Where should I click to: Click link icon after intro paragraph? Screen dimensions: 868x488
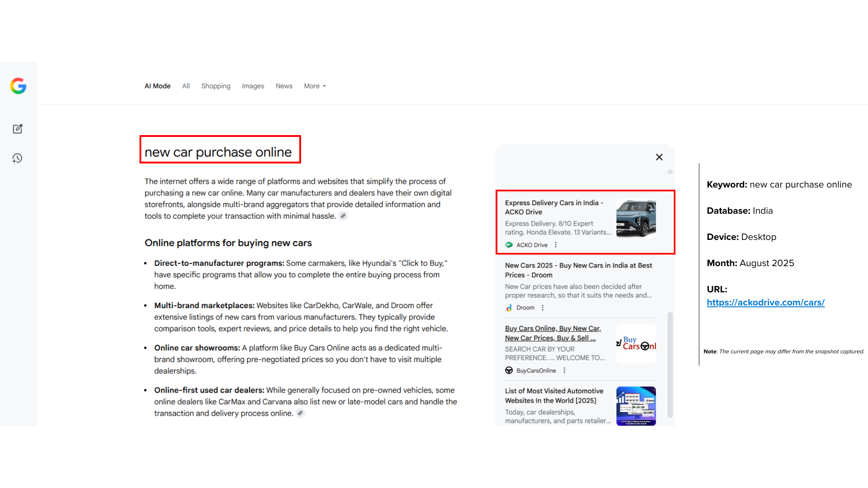(343, 216)
